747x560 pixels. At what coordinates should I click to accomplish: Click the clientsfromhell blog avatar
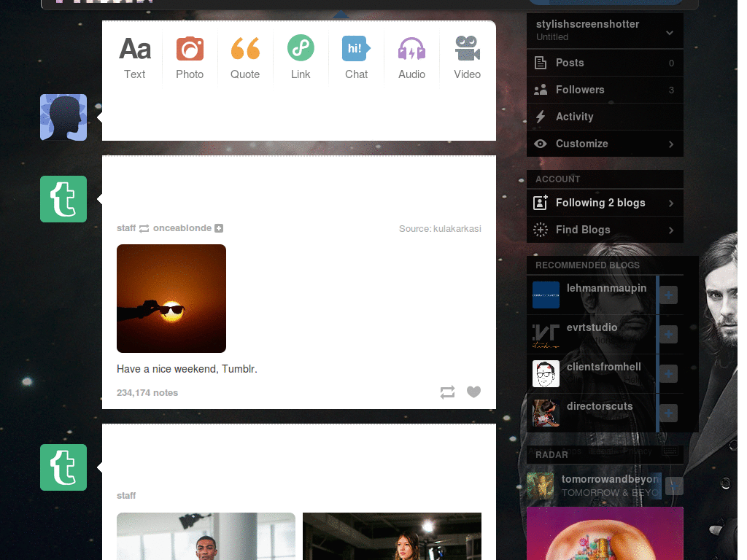point(546,374)
